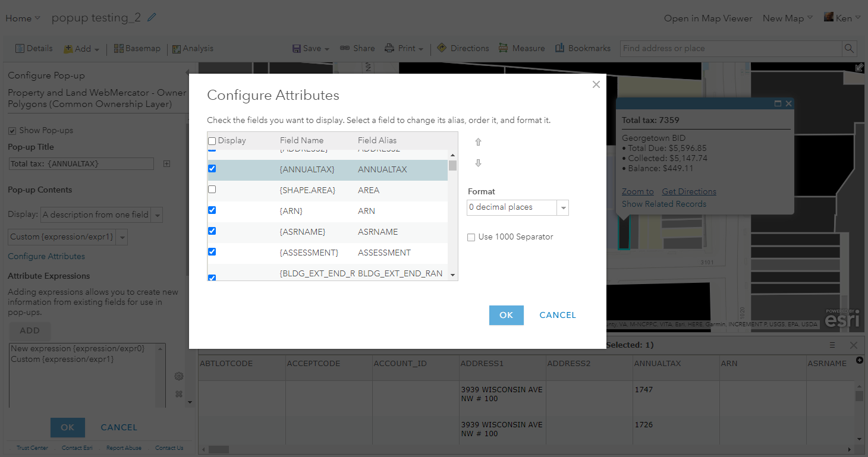Click the Configure Attributes link
The height and width of the screenshot is (457, 868).
click(x=46, y=256)
